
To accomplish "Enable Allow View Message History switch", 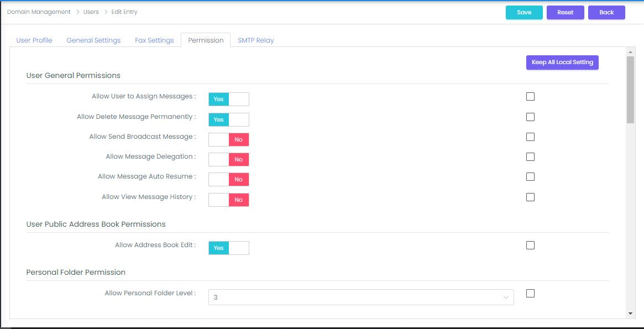I will click(229, 200).
